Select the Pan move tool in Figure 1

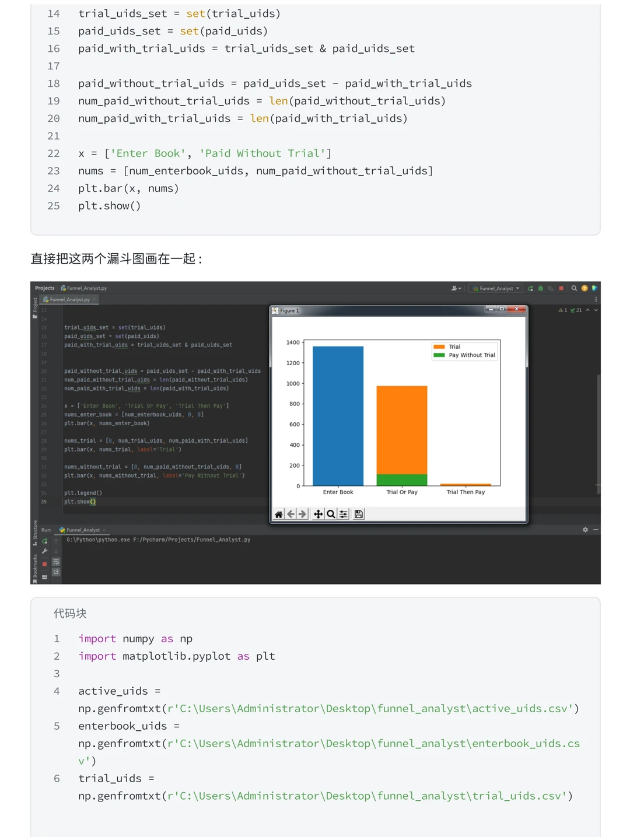318,514
